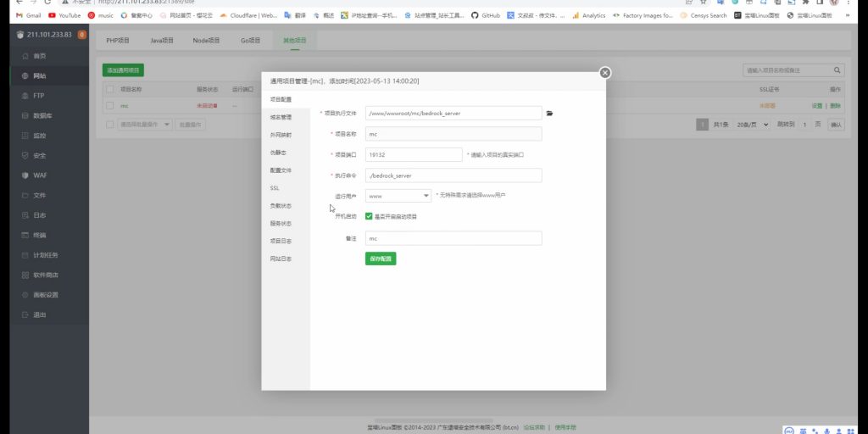Check the select-all checkbox in table header
This screenshot has width=868, height=434.
tap(109, 88)
